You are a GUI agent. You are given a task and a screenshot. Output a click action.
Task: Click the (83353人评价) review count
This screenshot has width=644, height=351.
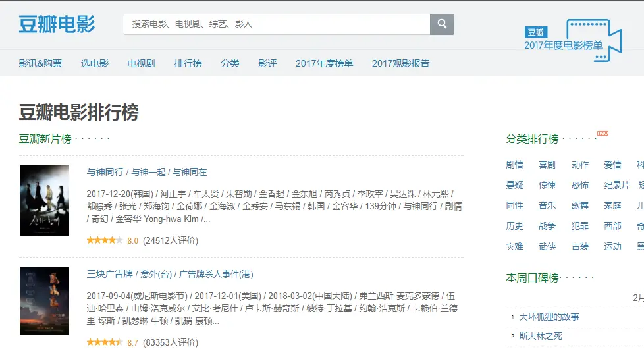(171, 342)
